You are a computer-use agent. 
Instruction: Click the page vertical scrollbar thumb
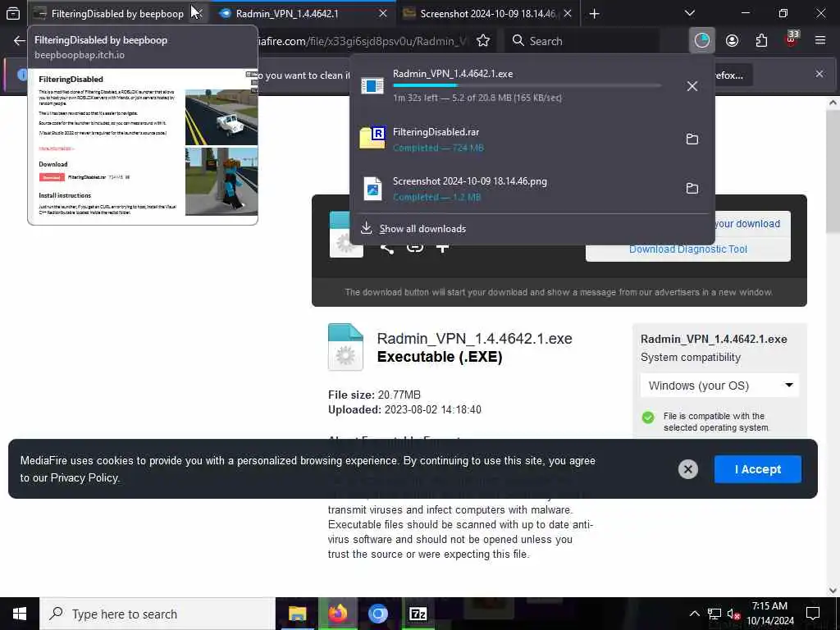833,171
